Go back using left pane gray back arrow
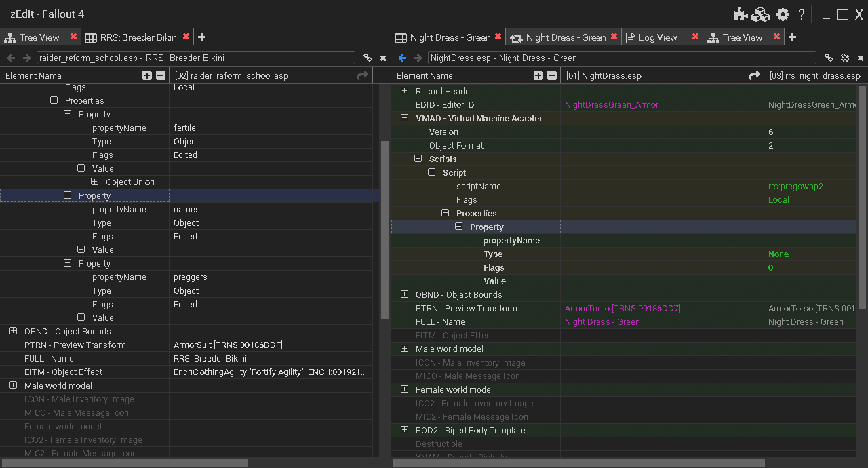The width and height of the screenshot is (868, 468). 11,58
